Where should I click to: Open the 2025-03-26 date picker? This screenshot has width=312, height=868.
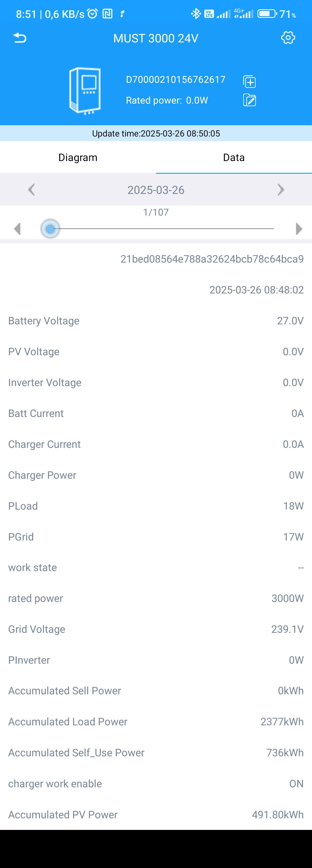(x=156, y=190)
